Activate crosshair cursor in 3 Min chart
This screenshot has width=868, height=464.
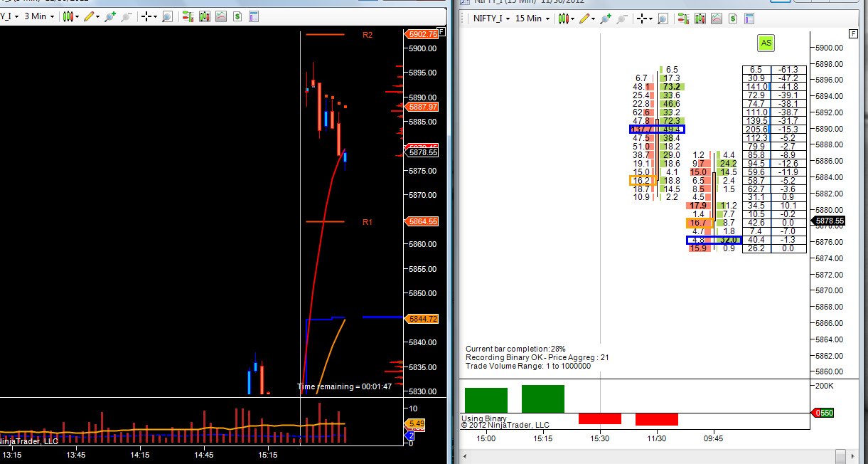coord(147,16)
